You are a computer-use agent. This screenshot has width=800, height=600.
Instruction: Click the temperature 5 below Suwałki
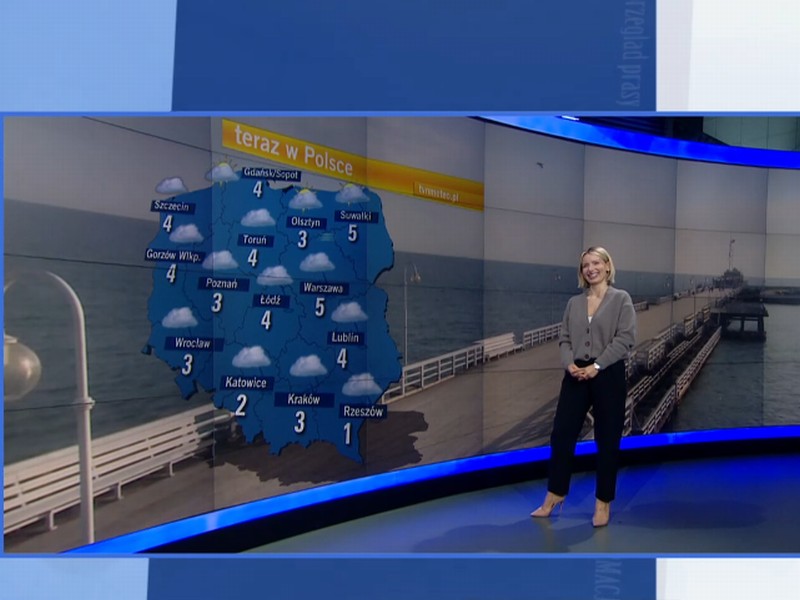pyautogui.click(x=353, y=233)
